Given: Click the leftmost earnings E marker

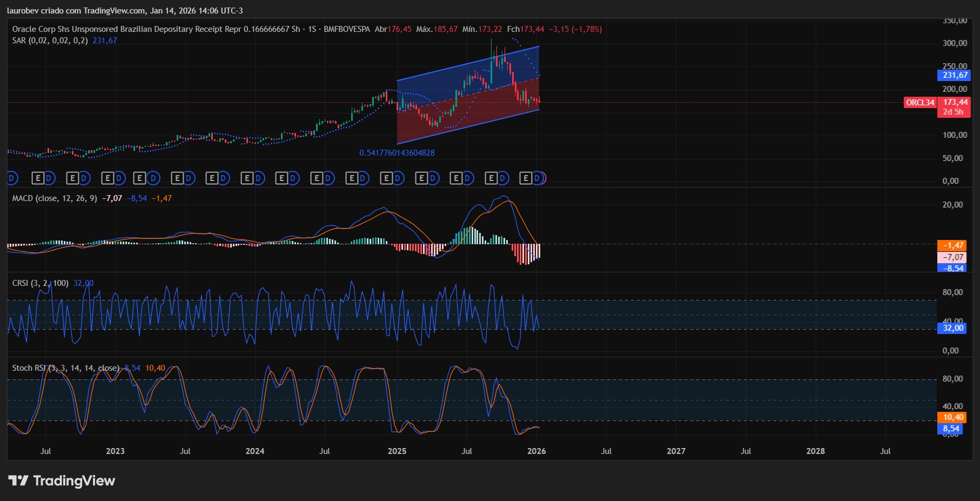Looking at the screenshot, I should [x=38, y=178].
